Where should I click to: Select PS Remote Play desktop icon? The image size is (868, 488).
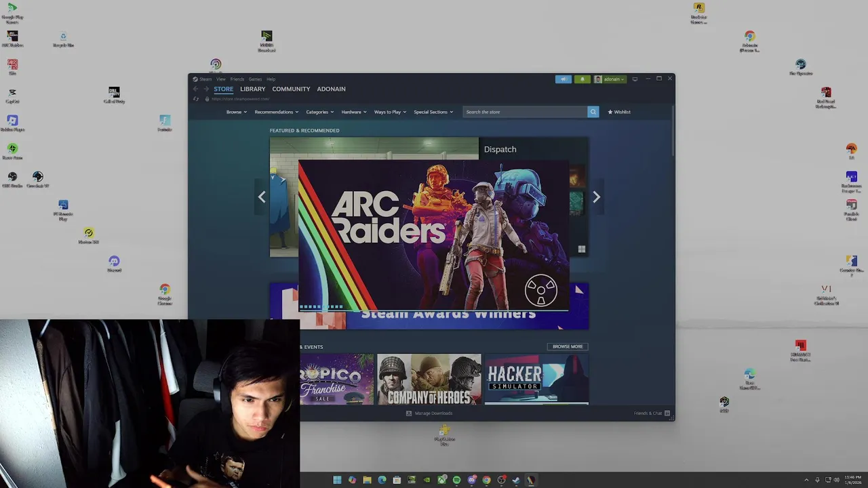63,210
